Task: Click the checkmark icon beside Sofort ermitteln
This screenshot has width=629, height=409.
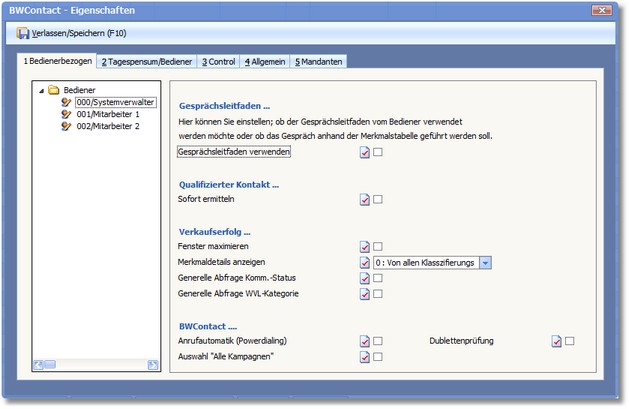Action: pyautogui.click(x=364, y=199)
